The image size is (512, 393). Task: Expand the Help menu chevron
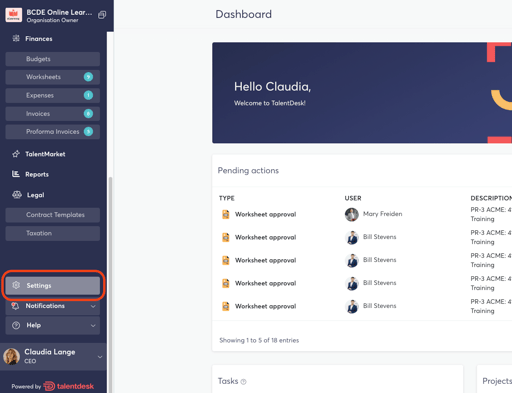(x=93, y=326)
